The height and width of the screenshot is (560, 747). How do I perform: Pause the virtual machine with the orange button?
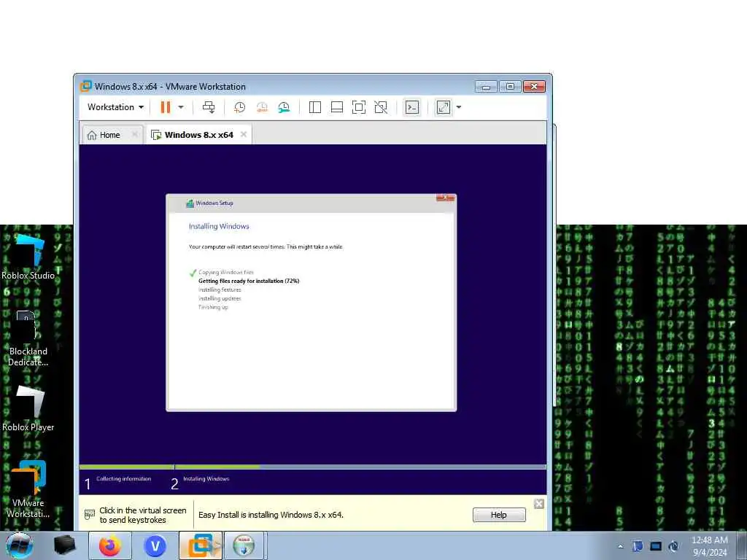point(166,107)
